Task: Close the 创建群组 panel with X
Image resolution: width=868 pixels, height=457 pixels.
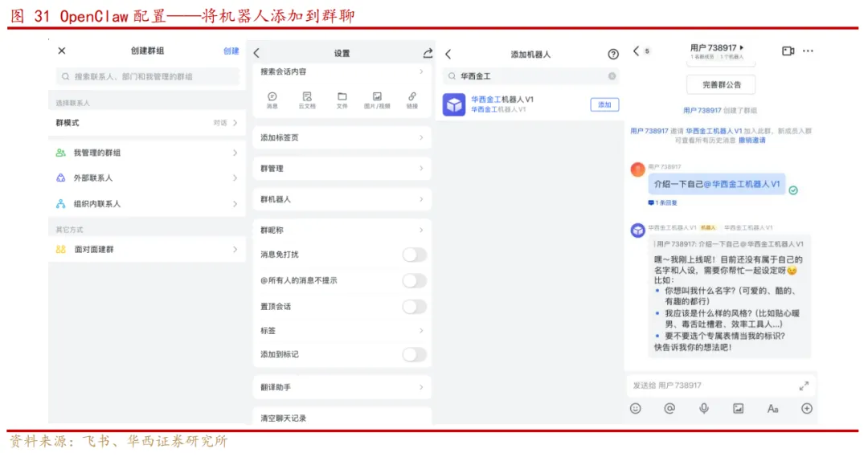Action: [x=62, y=51]
